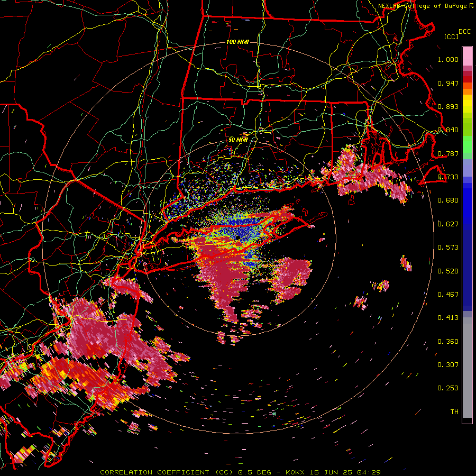Click the 100 NMI range ring label

pyautogui.click(x=237, y=42)
